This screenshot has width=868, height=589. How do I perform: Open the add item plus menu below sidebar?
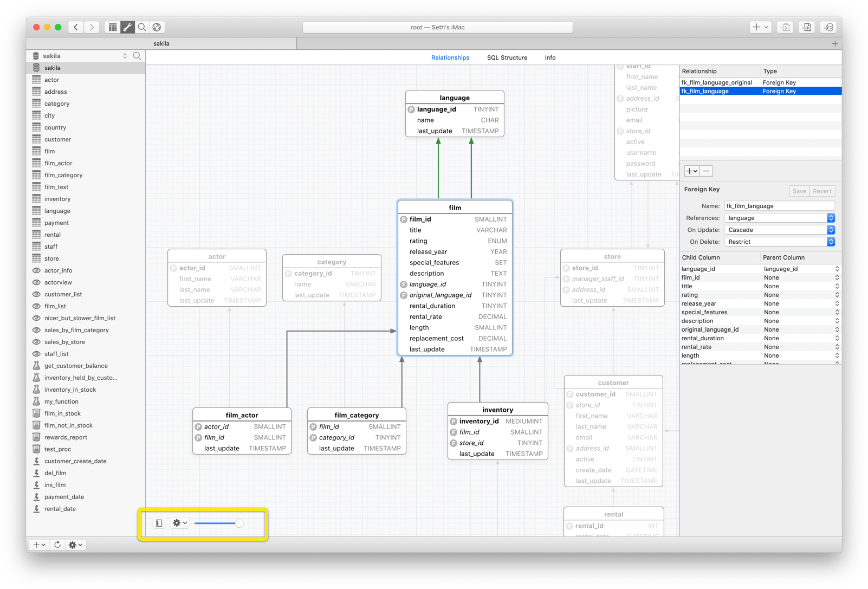coord(39,545)
